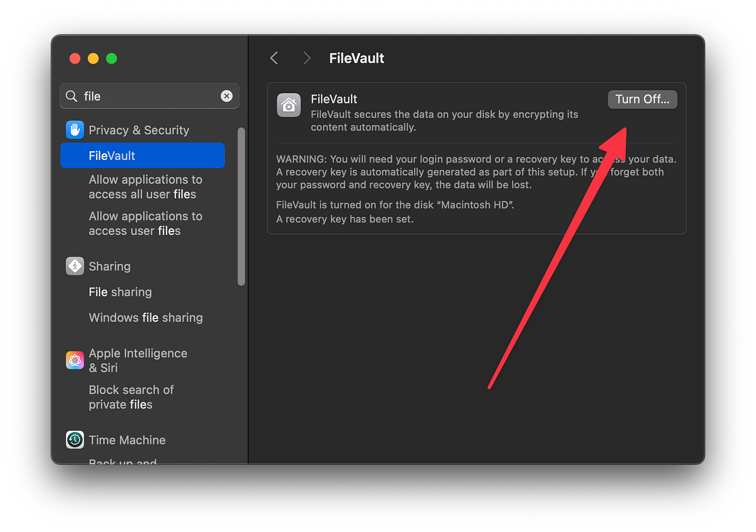Click the "FileVault is turned on for the disk" text

click(x=395, y=205)
